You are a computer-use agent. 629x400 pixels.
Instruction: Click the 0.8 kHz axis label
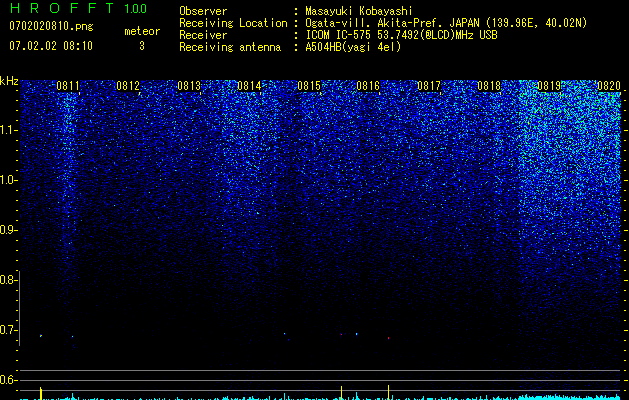coord(7,280)
